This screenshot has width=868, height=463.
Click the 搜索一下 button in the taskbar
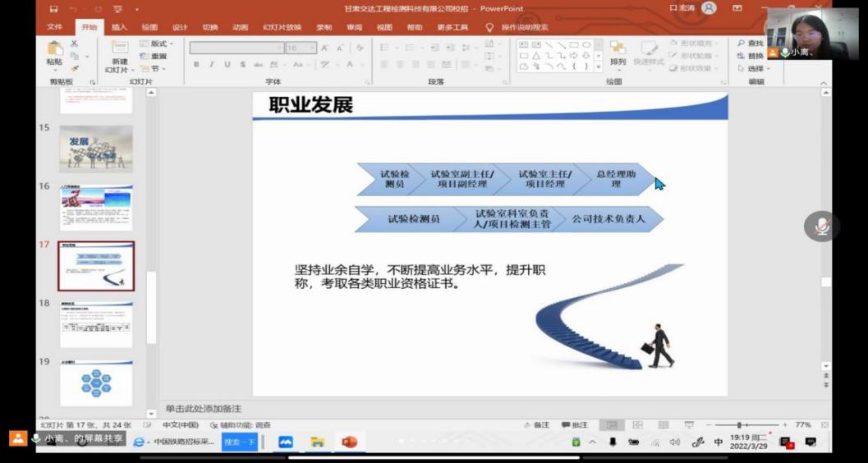(x=240, y=442)
